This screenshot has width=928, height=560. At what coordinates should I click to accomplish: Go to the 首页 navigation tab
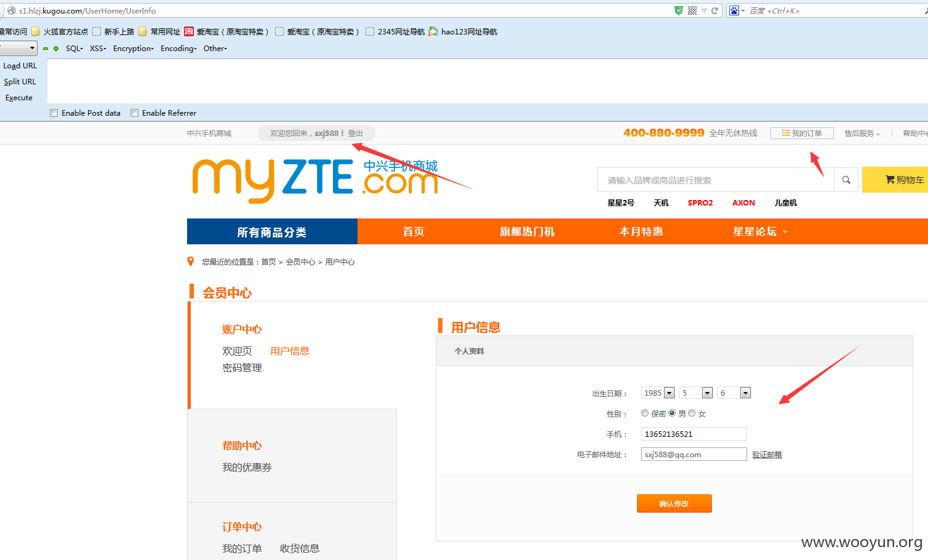(x=414, y=232)
